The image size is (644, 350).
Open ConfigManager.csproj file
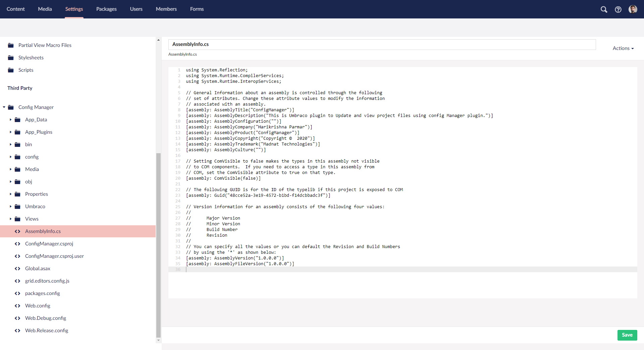pyautogui.click(x=49, y=244)
